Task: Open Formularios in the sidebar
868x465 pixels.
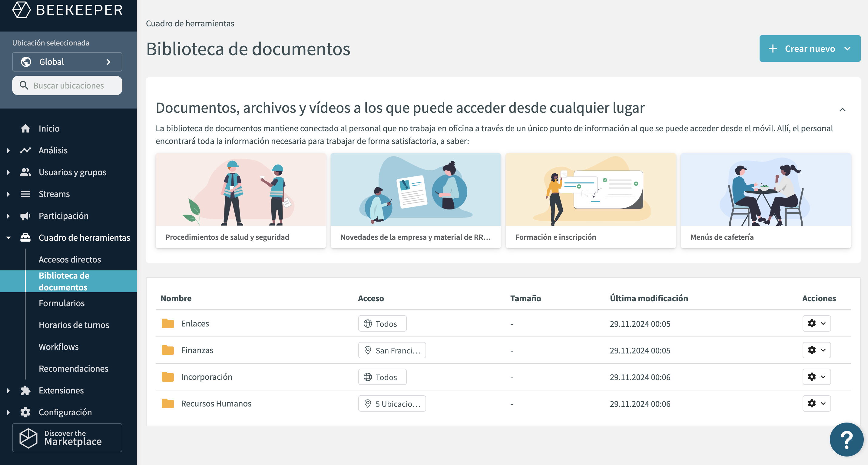Action: point(62,303)
